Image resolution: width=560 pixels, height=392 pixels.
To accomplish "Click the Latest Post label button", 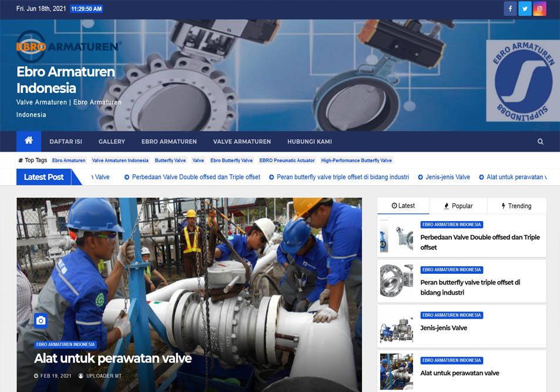I will pyautogui.click(x=44, y=177).
